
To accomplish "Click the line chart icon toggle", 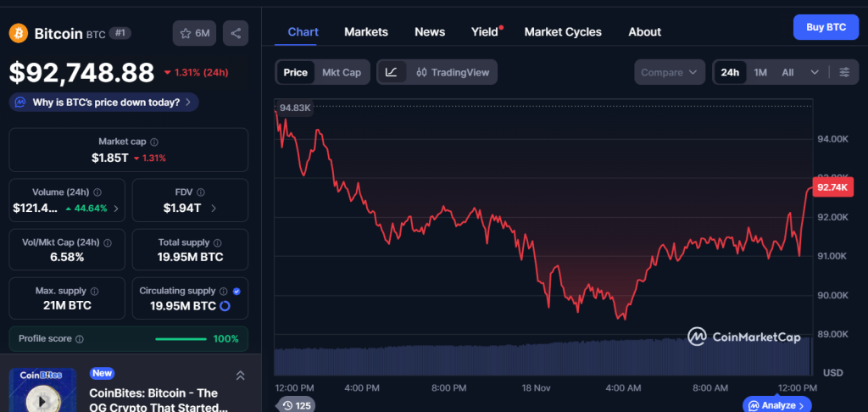I will (x=392, y=72).
